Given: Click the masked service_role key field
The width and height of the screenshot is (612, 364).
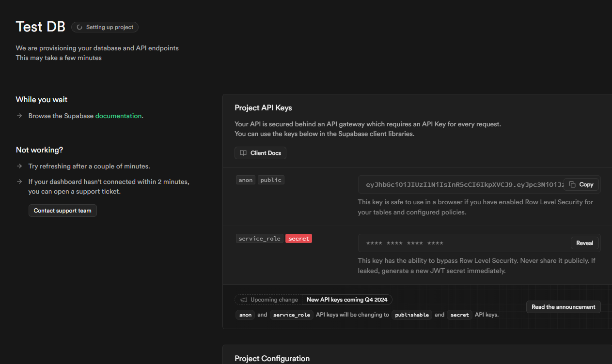Looking at the screenshot, I should click(x=460, y=243).
